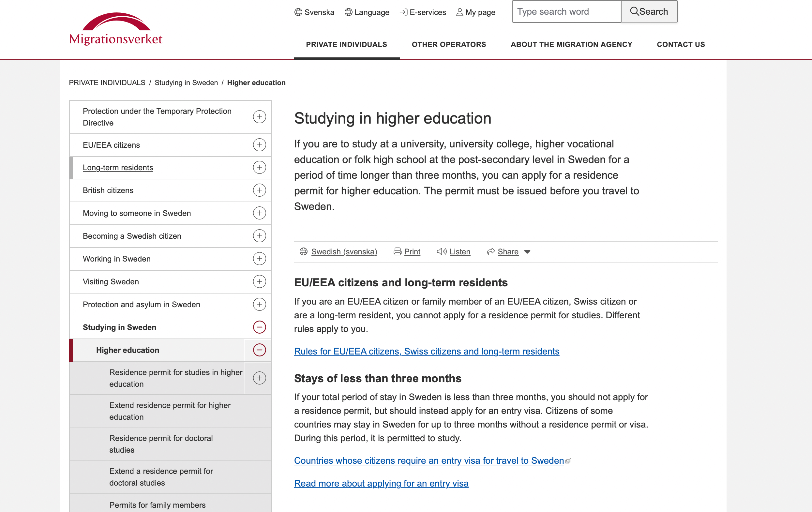812x512 pixels.
Task: Expand the EU/EEA citizens sidebar section
Action: click(258, 144)
